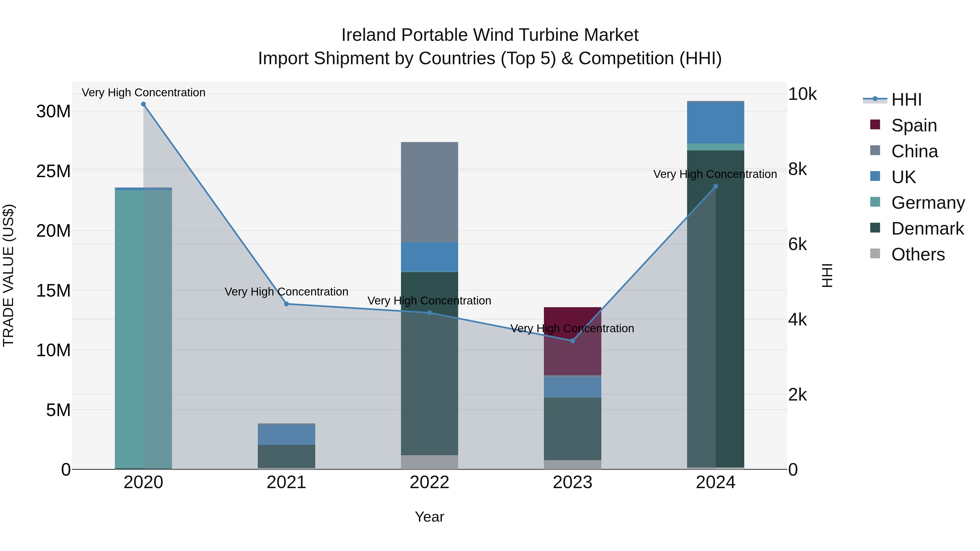The image size is (980, 551).
Task: Click the Spain segment of 2023 bar
Action: [572, 341]
